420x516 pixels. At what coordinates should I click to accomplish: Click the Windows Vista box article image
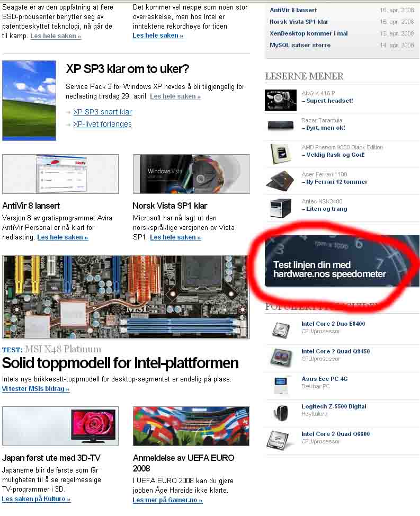pos(191,174)
